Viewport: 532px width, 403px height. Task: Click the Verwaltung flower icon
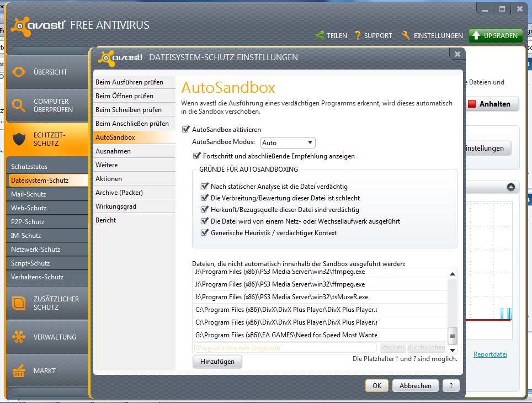19,337
